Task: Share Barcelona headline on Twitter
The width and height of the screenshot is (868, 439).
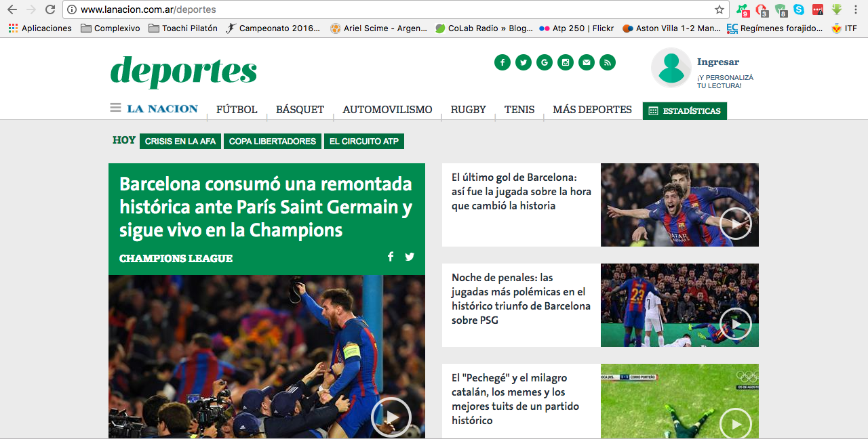Action: pos(410,257)
